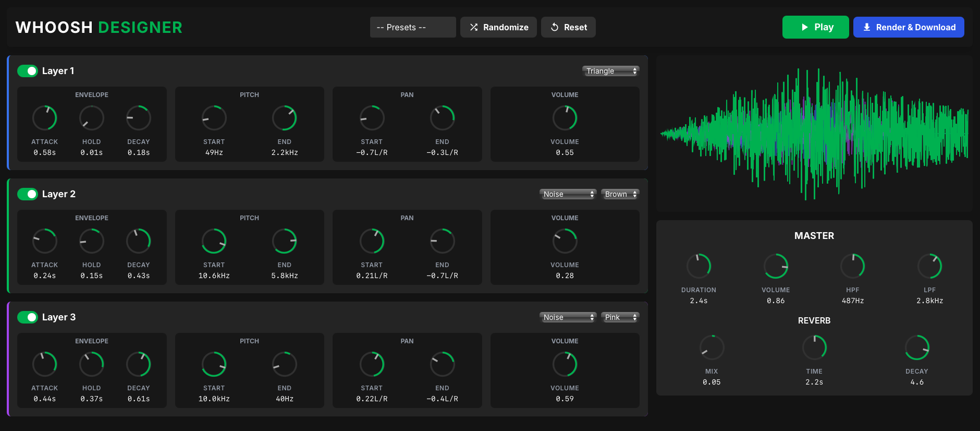980x431 pixels.
Task: Click the Reverb decay value 4.6
Action: click(917, 382)
